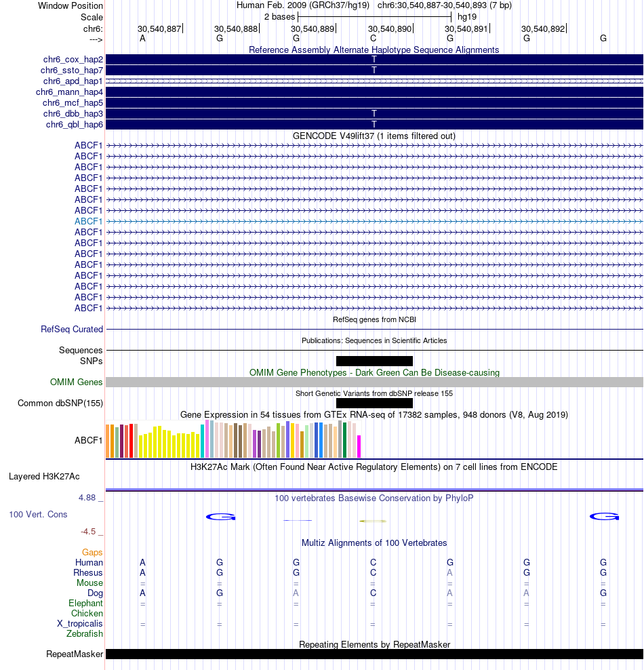Select the chr6_ssto_hap7 haplotype label
The height and width of the screenshot is (670, 644).
coord(72,70)
